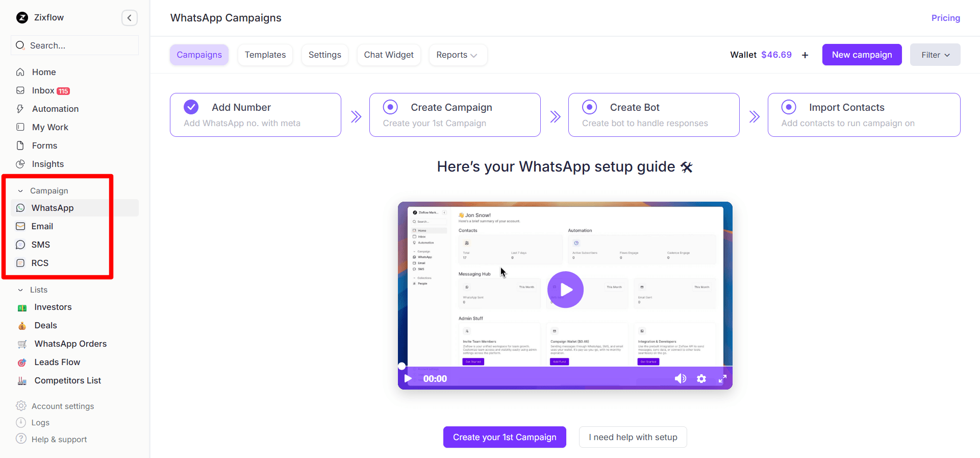Click the video progress bar handle
Screen dimensions: 980x458
tap(402, 366)
